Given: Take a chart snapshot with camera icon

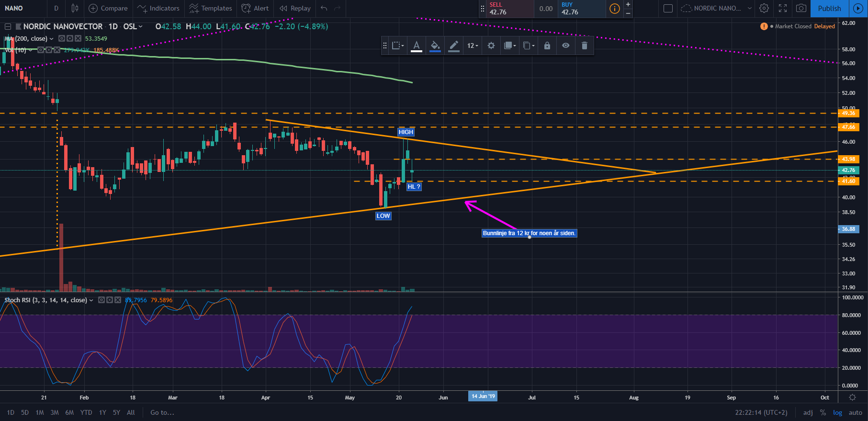Looking at the screenshot, I should 801,8.
